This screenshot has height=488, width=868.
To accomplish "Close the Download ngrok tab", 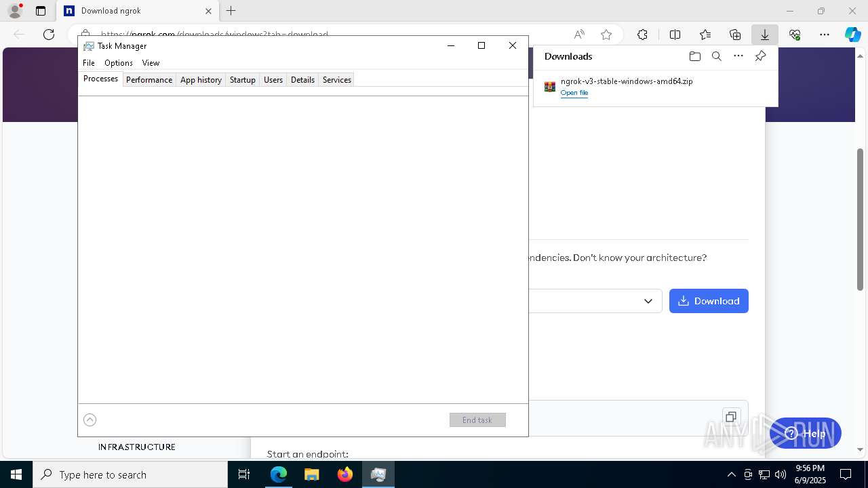I will [x=208, y=11].
